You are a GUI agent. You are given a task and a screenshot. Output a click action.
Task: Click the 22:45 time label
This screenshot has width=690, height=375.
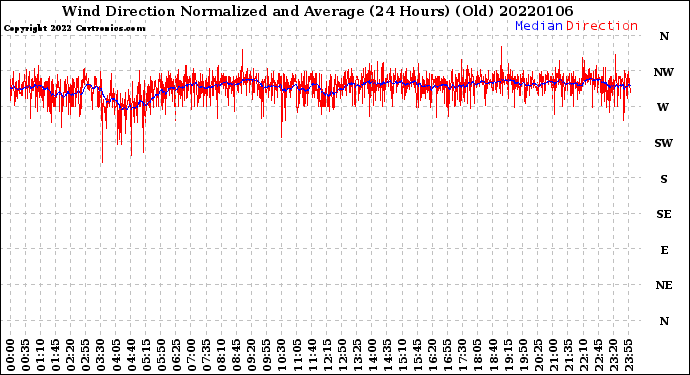(x=598, y=355)
